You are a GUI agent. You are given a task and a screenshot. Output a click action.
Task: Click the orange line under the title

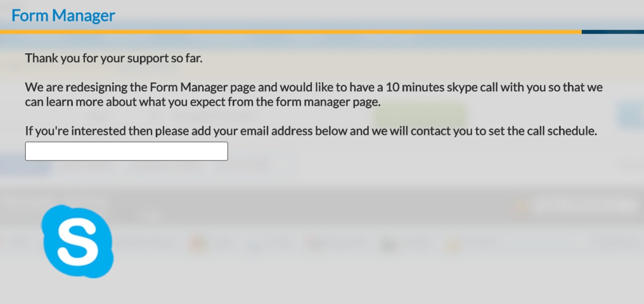click(x=291, y=32)
